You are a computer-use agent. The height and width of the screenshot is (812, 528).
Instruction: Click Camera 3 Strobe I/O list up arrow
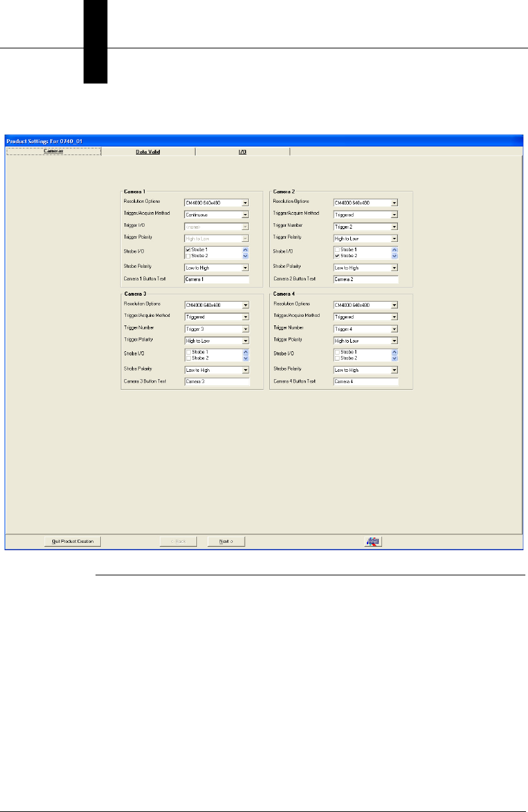[245, 352]
